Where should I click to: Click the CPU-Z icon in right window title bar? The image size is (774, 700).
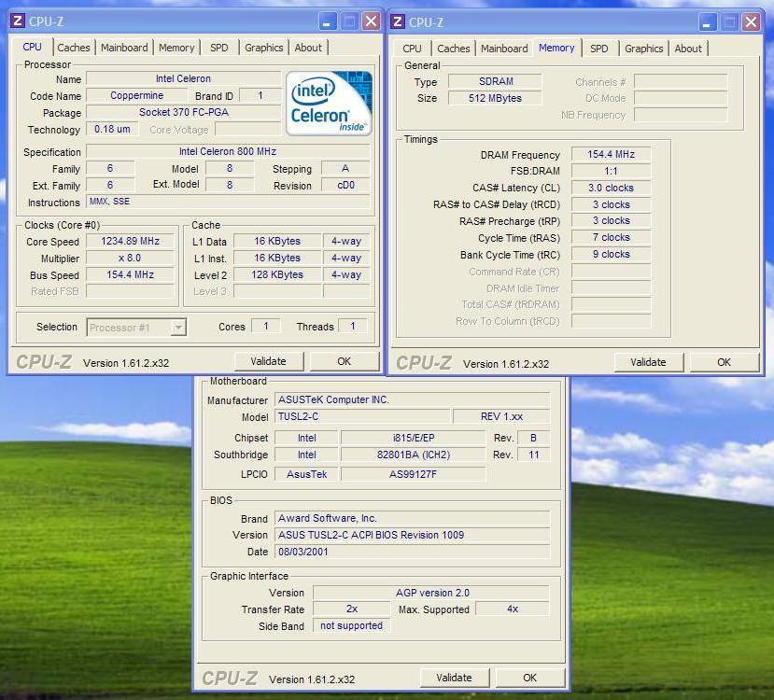point(398,21)
